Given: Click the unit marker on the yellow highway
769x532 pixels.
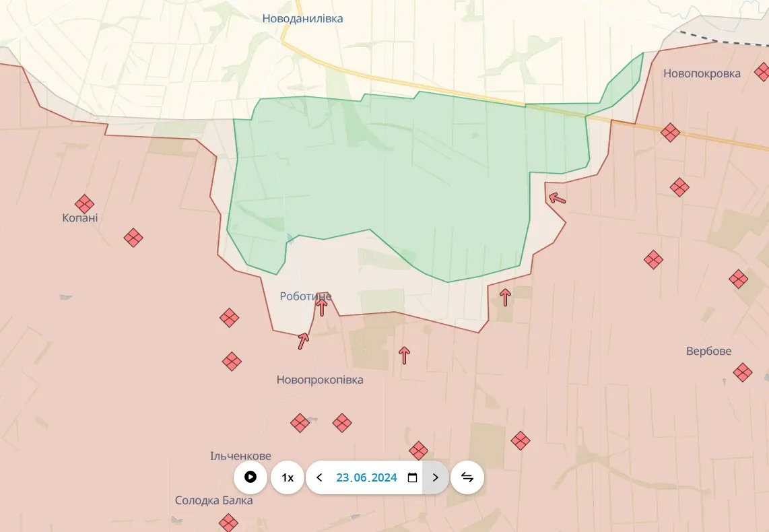Looking at the screenshot, I should (670, 132).
